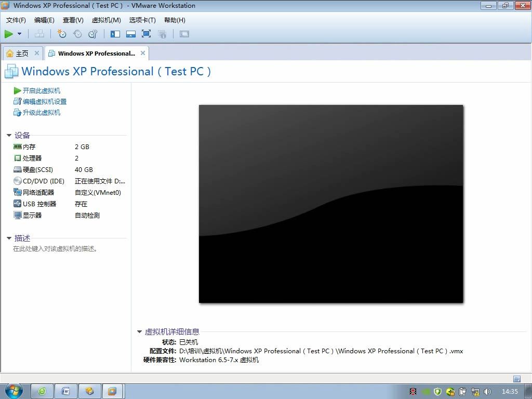Click the Unity mode toolbar icon
The width and height of the screenshot is (532, 399).
(162, 34)
